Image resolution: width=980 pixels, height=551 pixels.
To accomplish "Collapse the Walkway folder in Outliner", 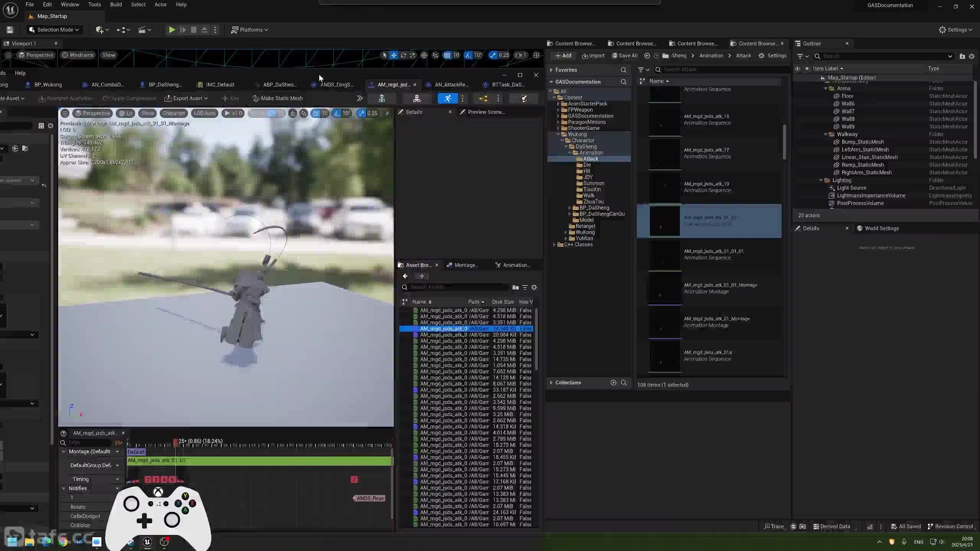I will pyautogui.click(x=826, y=134).
